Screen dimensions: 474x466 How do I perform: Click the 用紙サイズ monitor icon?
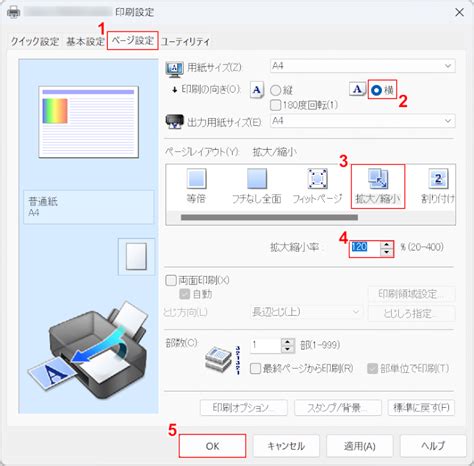(x=174, y=69)
